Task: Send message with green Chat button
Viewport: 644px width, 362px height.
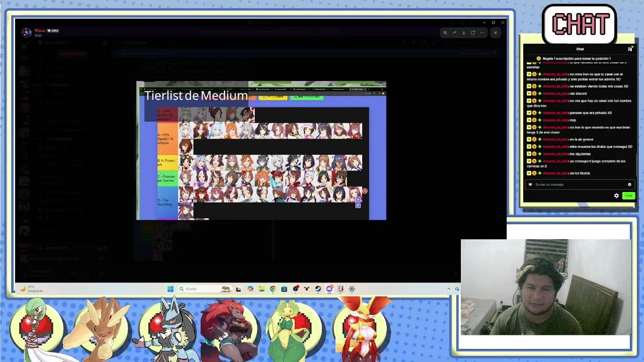Action: [x=628, y=196]
